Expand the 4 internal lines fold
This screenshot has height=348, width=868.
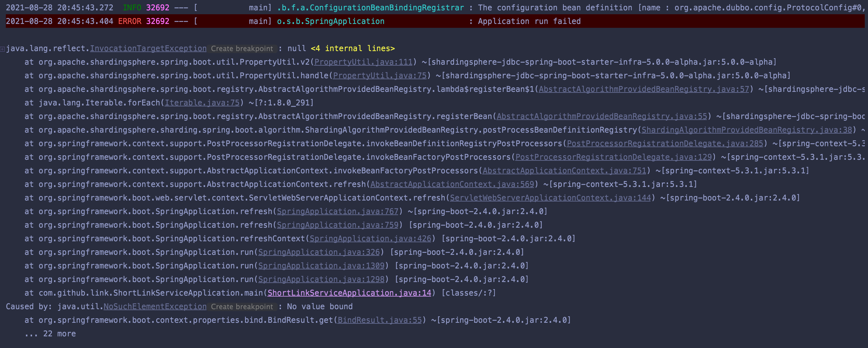pos(353,49)
